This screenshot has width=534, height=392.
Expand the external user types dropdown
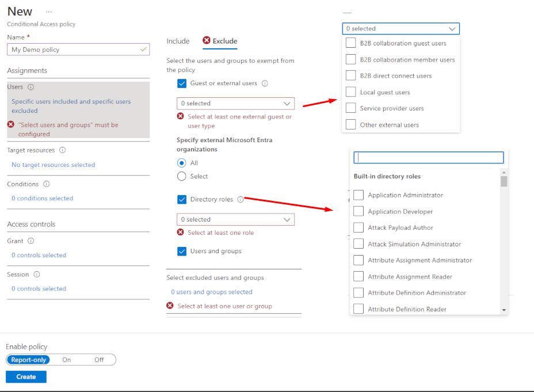tap(235, 104)
